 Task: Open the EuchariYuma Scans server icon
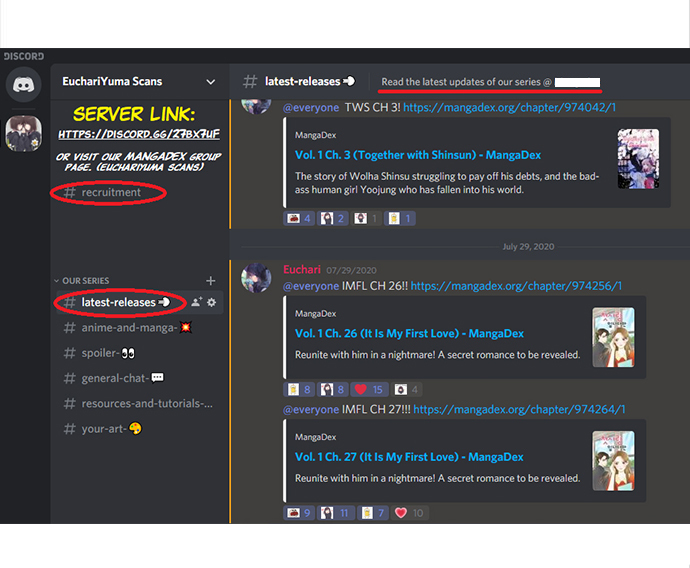coord(24,133)
